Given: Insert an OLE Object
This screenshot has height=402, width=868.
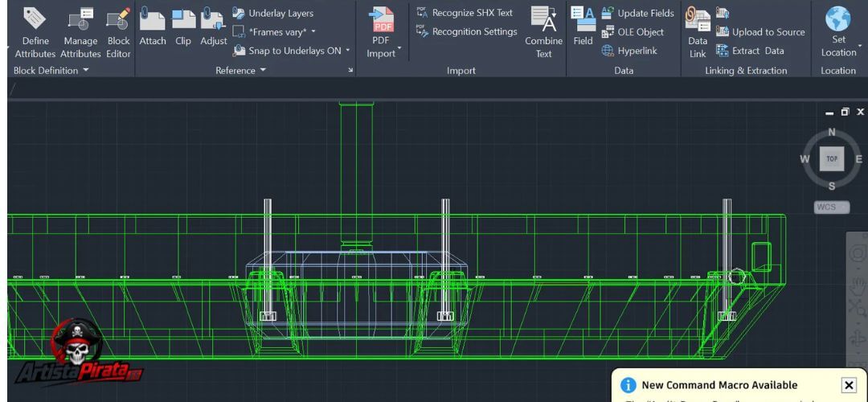Looking at the screenshot, I should pyautogui.click(x=633, y=31).
